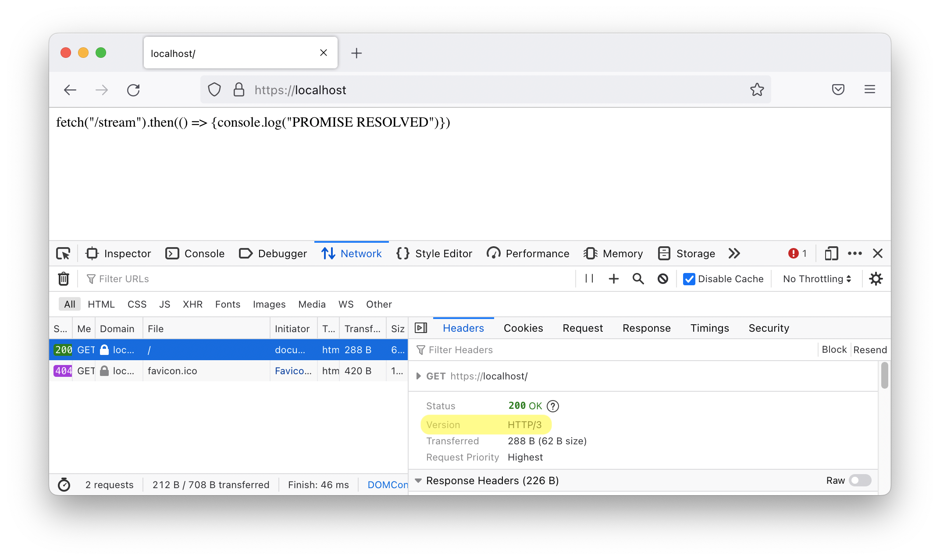Collapse the Response Headers section

tap(418, 480)
